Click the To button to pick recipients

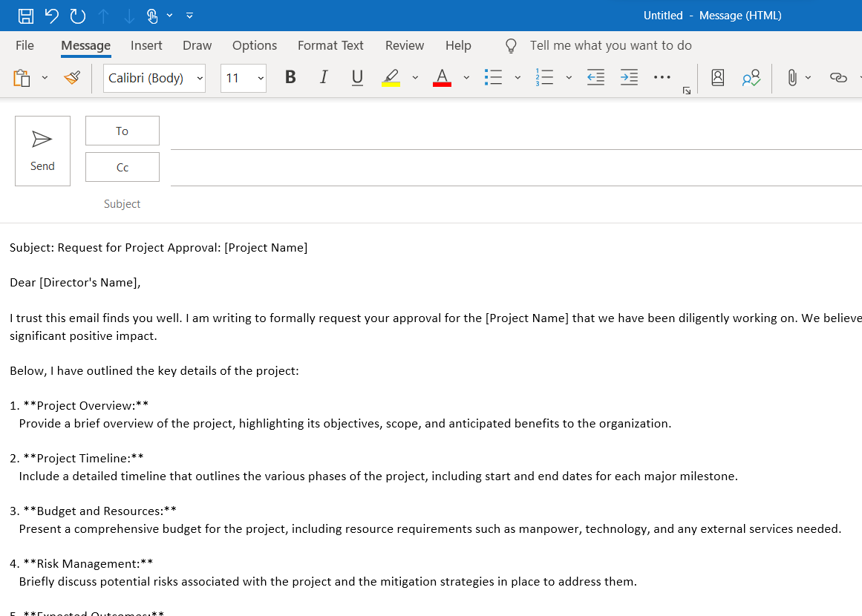[x=122, y=131]
